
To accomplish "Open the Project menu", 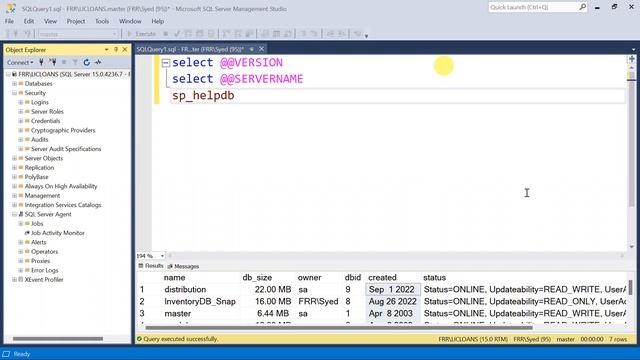I will pyautogui.click(x=76, y=21).
